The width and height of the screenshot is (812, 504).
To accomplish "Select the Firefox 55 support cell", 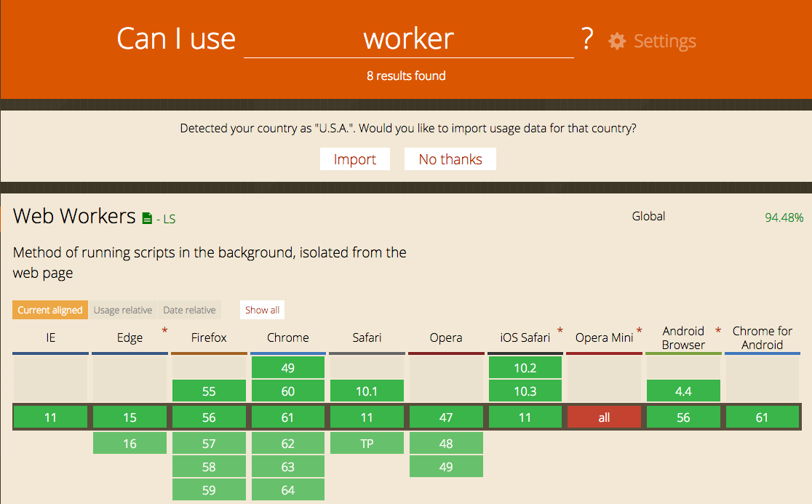I will coord(209,391).
